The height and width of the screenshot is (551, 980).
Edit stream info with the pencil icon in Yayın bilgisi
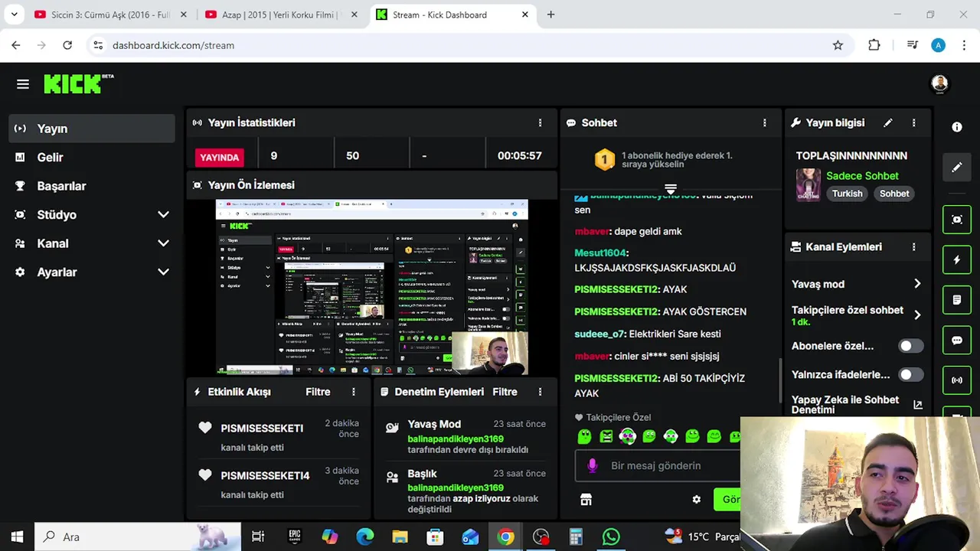point(888,122)
